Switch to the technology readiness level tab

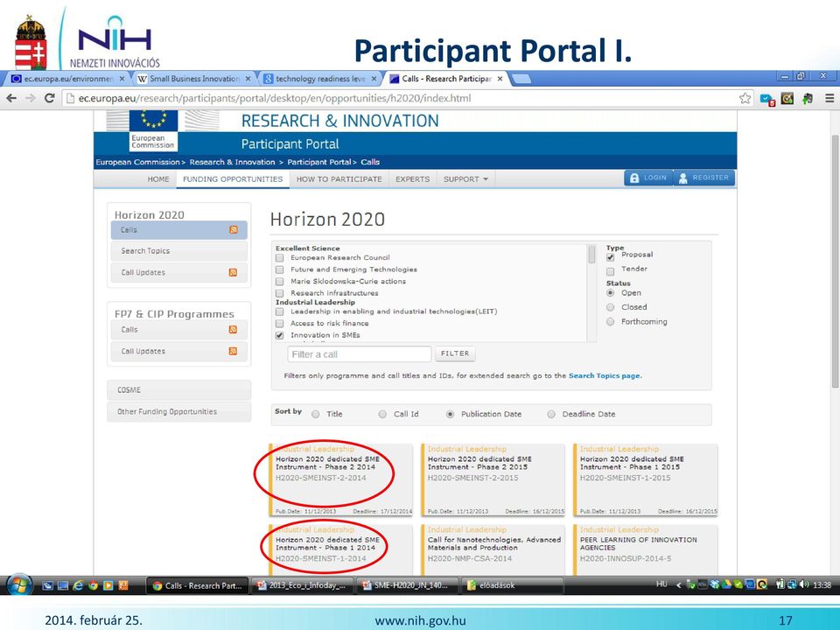click(320, 79)
